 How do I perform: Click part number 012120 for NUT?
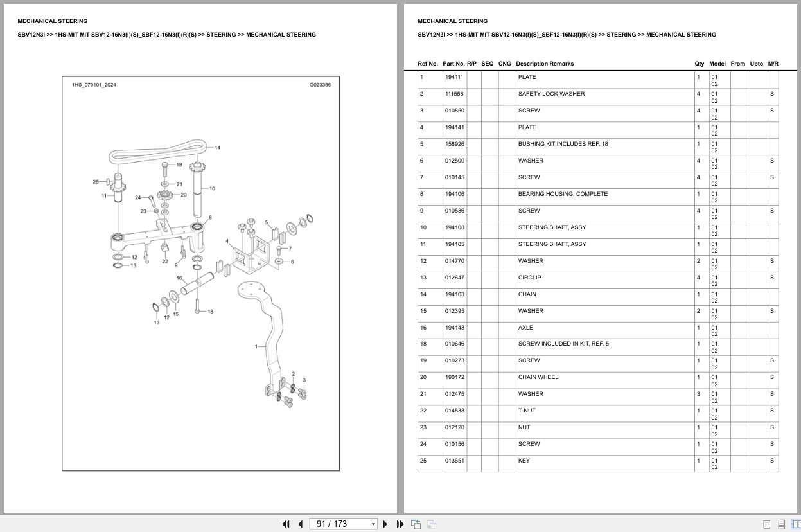[454, 427]
